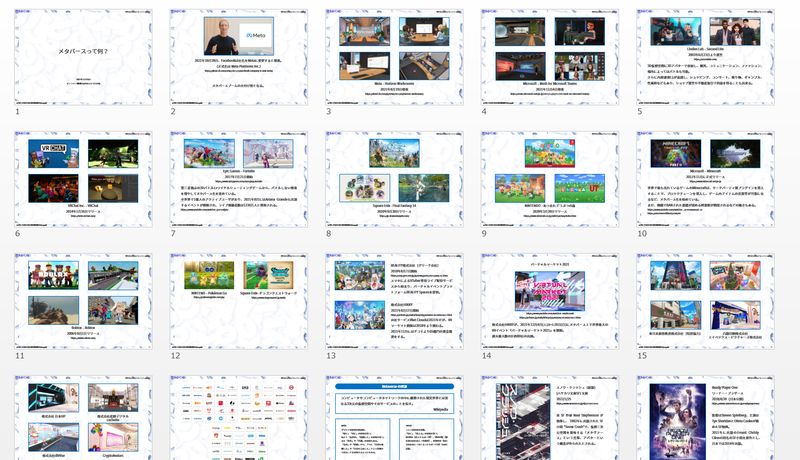Select slide 4 about Microsoft Mesh for Teams
The width and height of the screenshot is (800, 460).
tap(550, 57)
